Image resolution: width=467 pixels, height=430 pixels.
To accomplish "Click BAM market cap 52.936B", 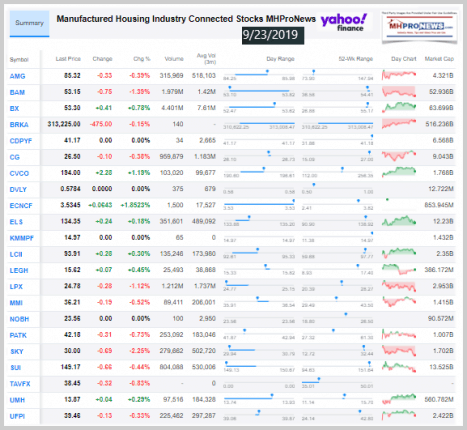I will (x=441, y=92).
